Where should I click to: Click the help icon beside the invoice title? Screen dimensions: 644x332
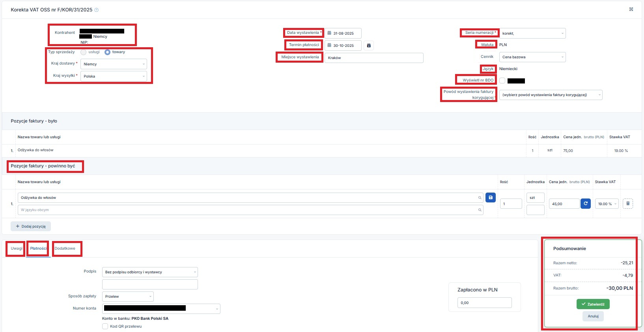pyautogui.click(x=97, y=10)
